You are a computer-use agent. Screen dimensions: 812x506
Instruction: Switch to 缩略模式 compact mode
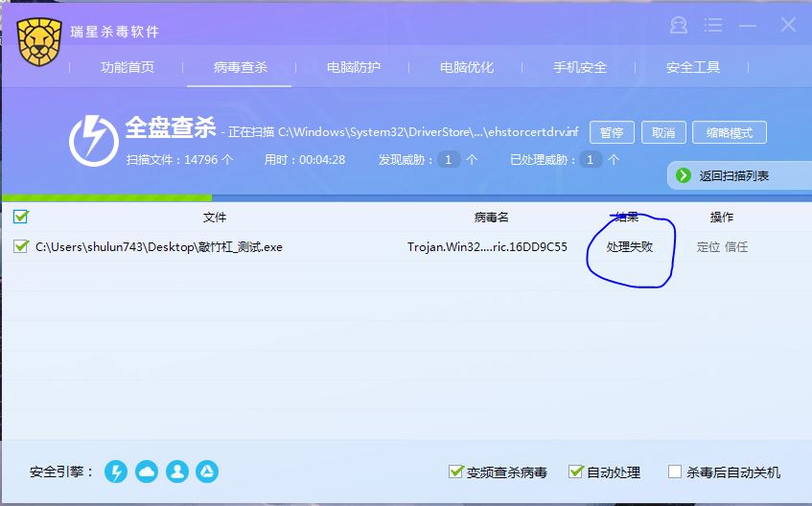coord(730,132)
